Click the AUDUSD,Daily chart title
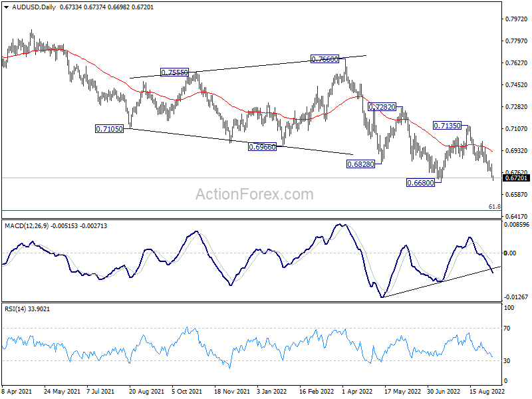532x399 pixels. (34, 7)
